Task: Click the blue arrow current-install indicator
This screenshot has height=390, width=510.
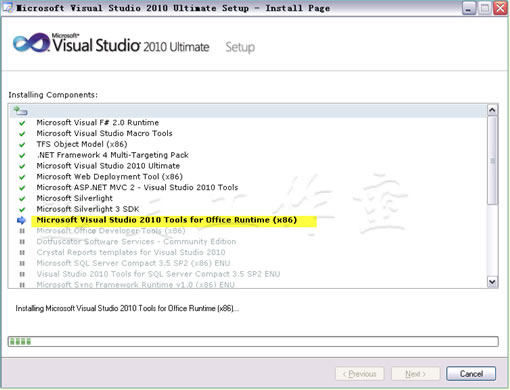Action: (x=21, y=220)
